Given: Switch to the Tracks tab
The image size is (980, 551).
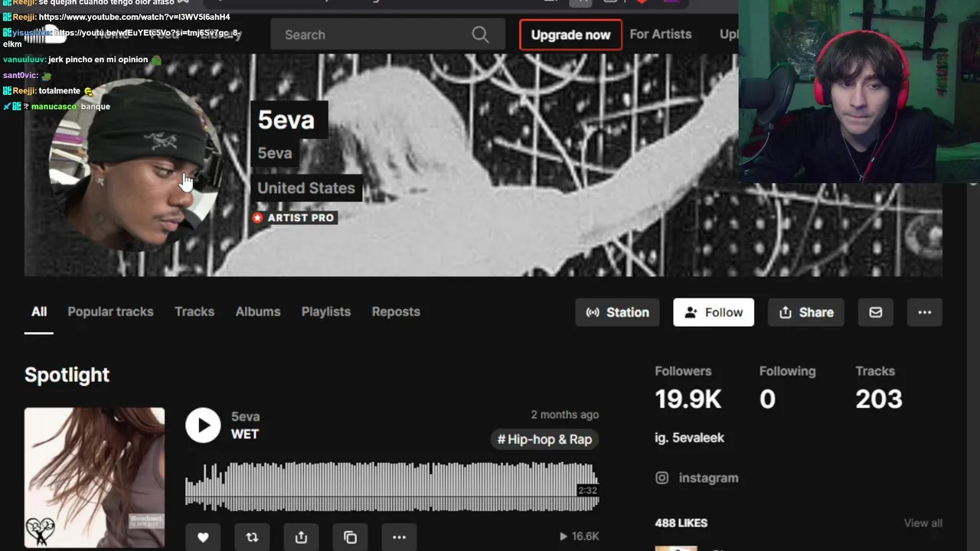Looking at the screenshot, I should coord(194,311).
